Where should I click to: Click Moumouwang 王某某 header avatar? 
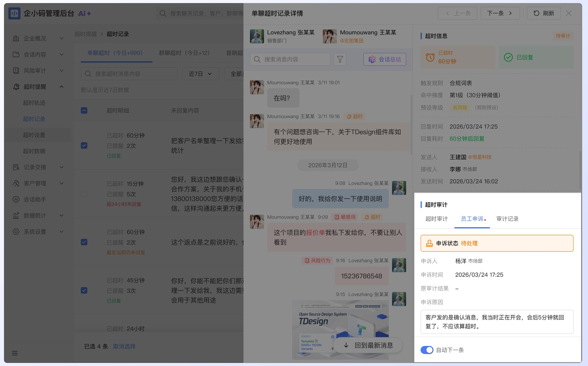(x=330, y=36)
